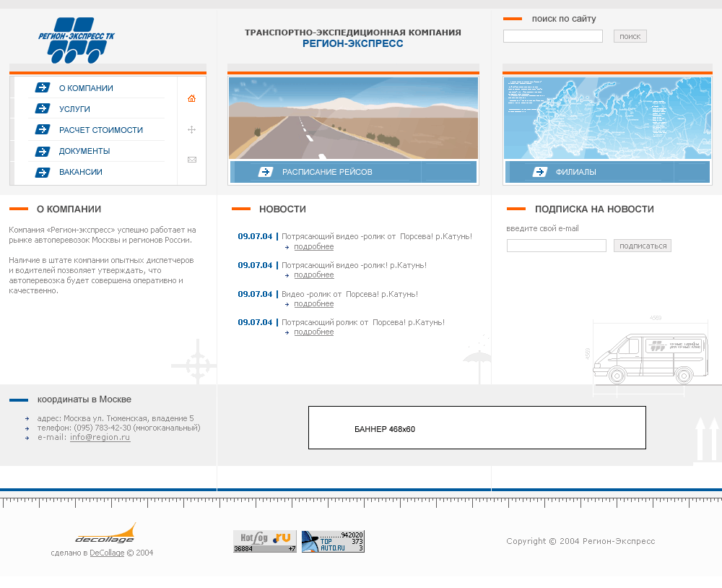Screen dimensions: 722x588
Task: Click the info@region.ru email link
Action: tap(100, 437)
